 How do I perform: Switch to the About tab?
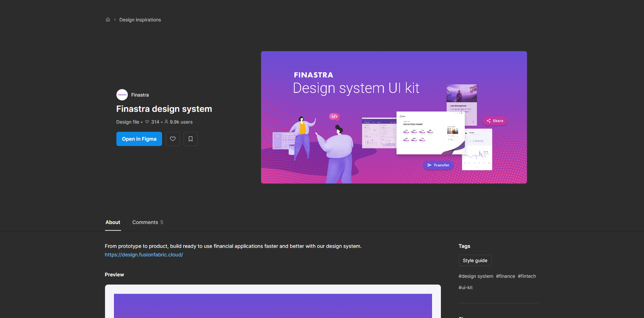(113, 222)
